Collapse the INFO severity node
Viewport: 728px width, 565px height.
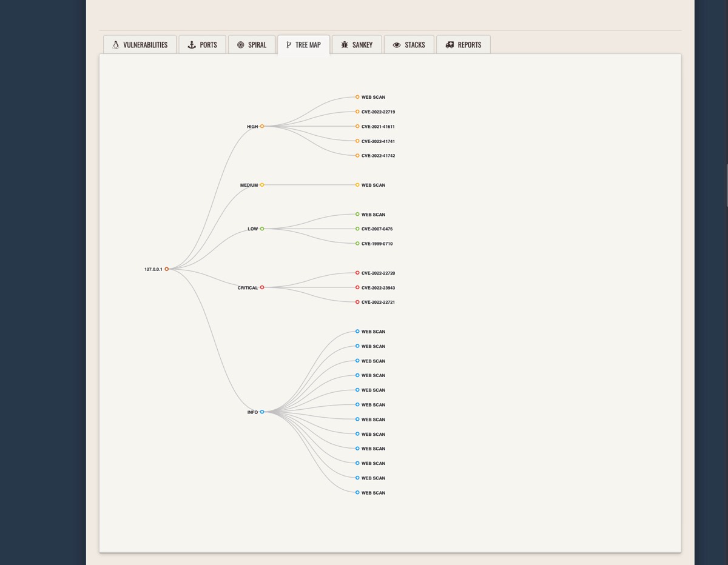click(x=262, y=412)
